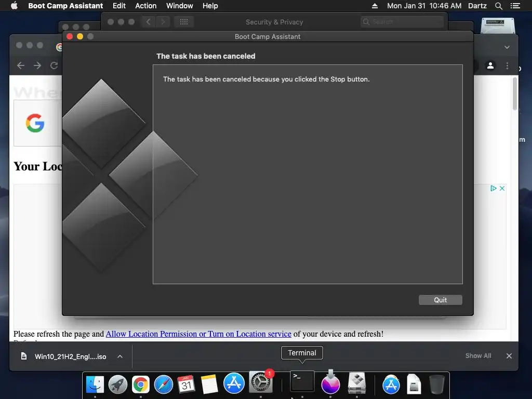Reload the Chrome page
Screen dimensions: 532x399
tap(54, 65)
